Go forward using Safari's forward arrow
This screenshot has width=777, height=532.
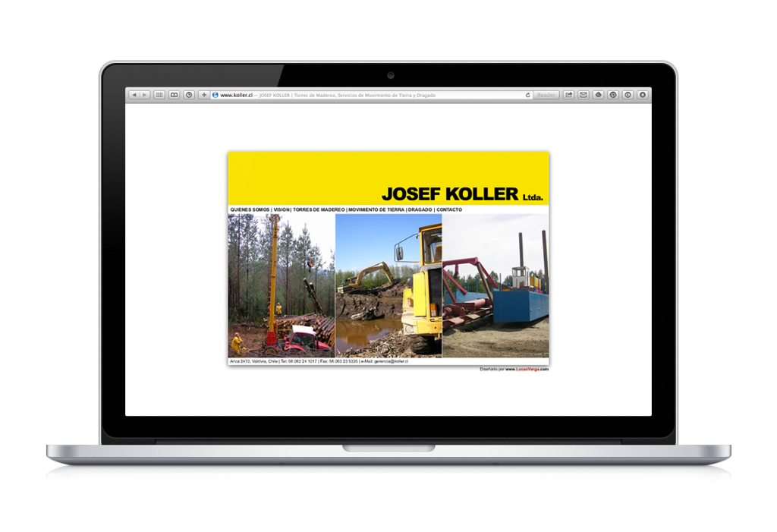pos(145,95)
